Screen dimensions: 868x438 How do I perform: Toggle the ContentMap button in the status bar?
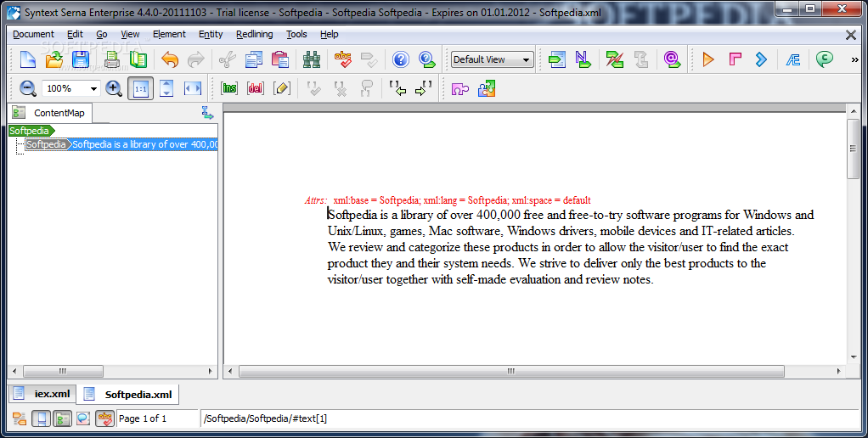63,418
